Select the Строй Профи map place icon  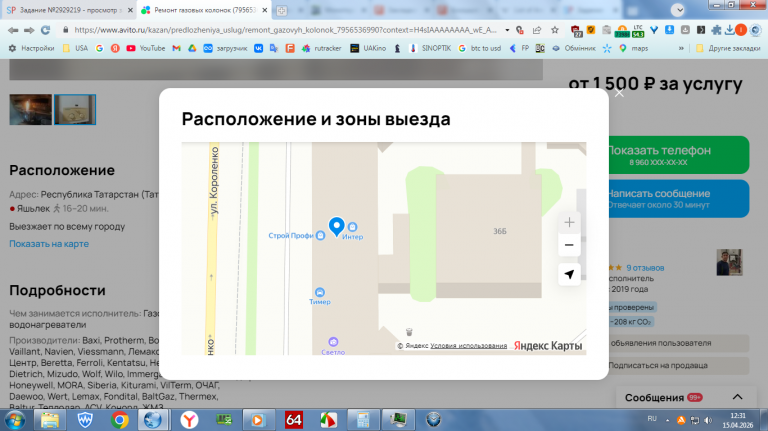(x=320, y=236)
